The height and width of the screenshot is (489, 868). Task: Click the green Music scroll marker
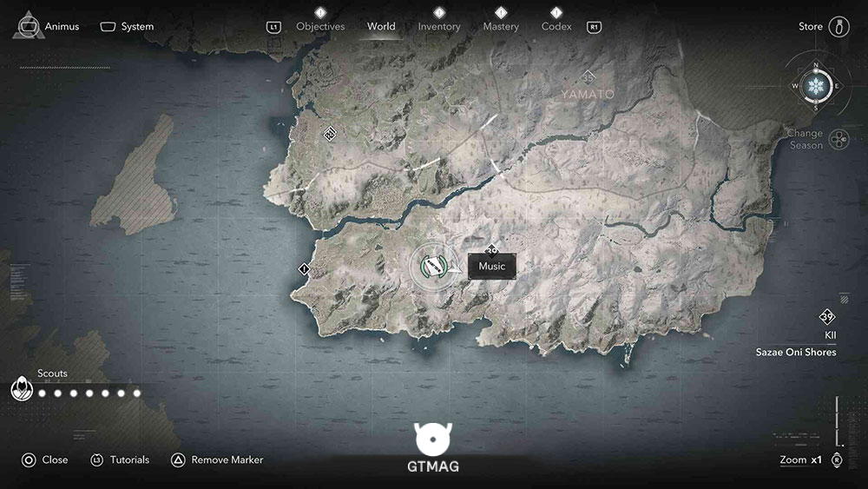click(x=433, y=267)
